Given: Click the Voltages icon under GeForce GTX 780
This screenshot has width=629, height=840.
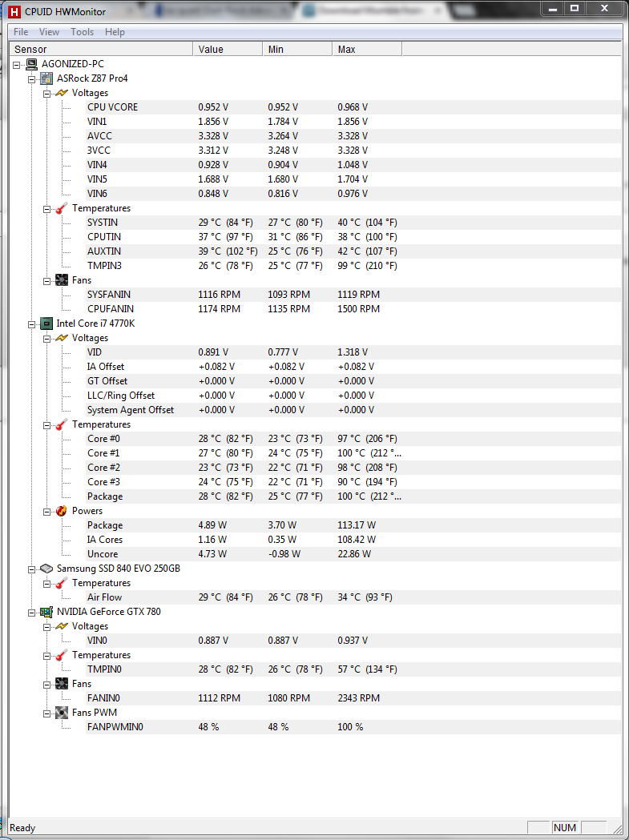Looking at the screenshot, I should tap(62, 625).
